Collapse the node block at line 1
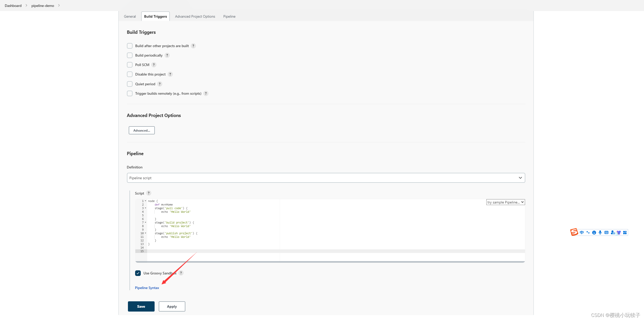This screenshot has width=644, height=320. coord(146,201)
